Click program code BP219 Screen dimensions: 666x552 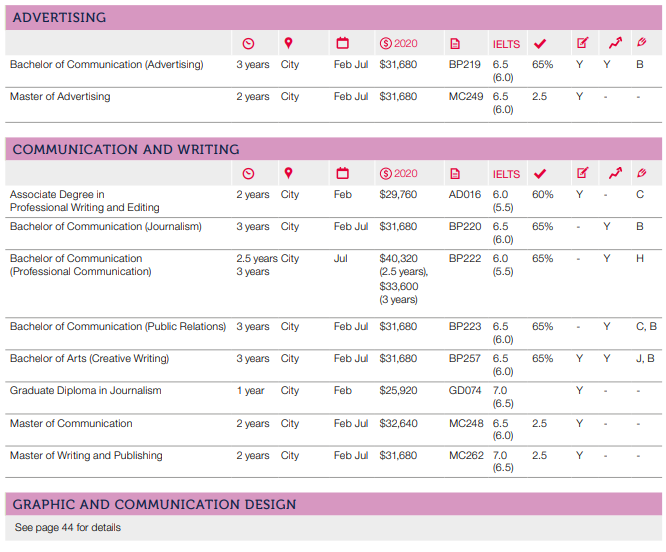click(465, 65)
